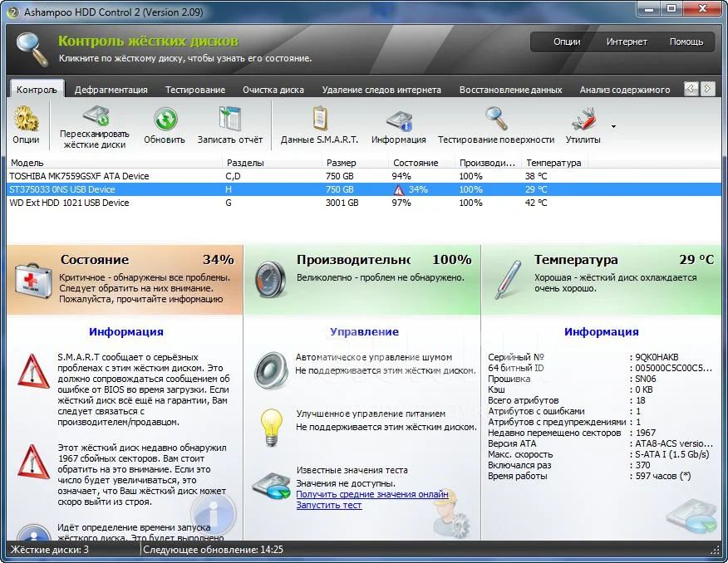Click the 597 часов working time value

click(x=662, y=476)
